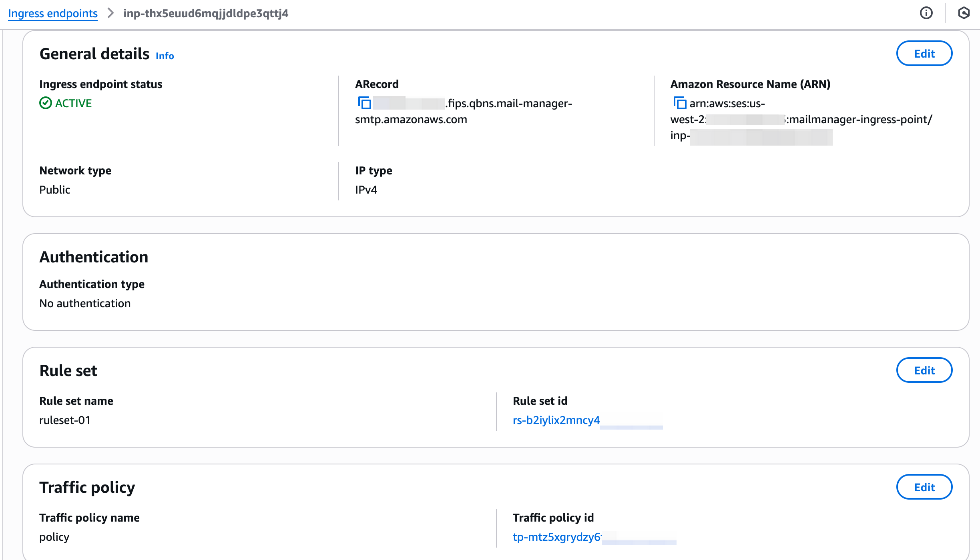Click the ruleset-01 rule set name
The width and height of the screenshot is (980, 560).
pyautogui.click(x=65, y=420)
